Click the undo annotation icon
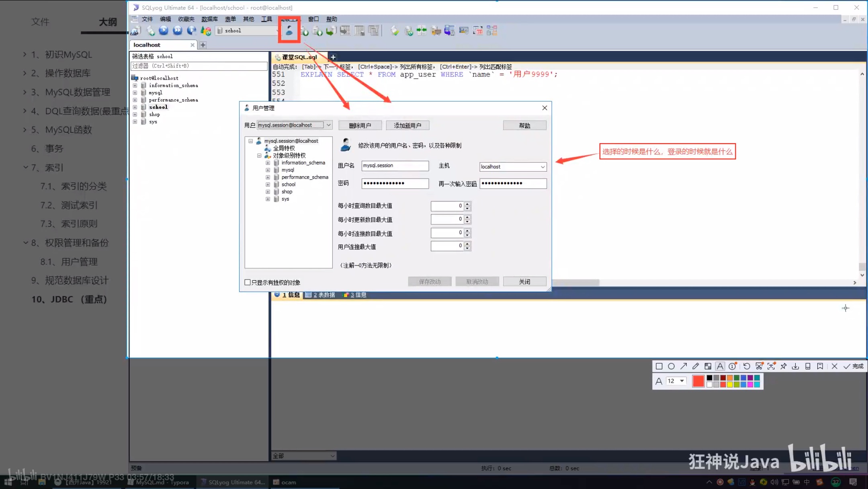This screenshot has height=489, width=868. (747, 366)
